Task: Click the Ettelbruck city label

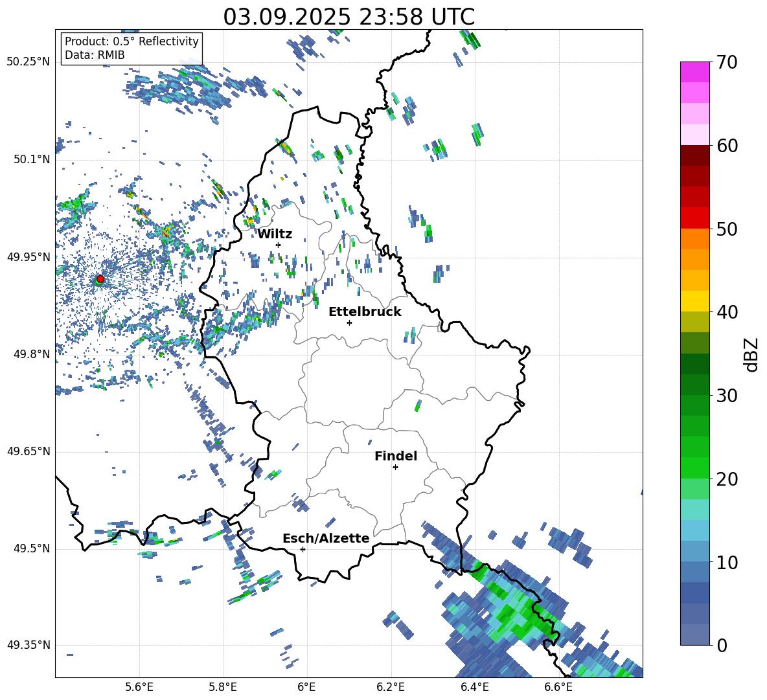Action: (x=365, y=312)
